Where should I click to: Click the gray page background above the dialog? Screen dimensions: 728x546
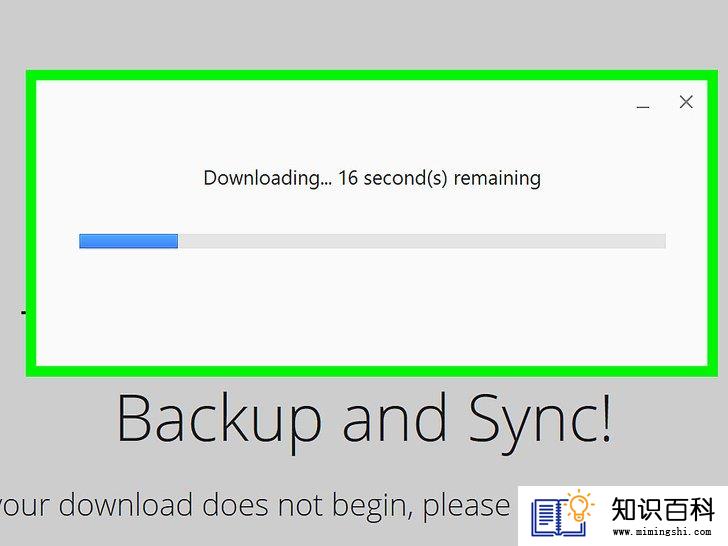pos(364,35)
